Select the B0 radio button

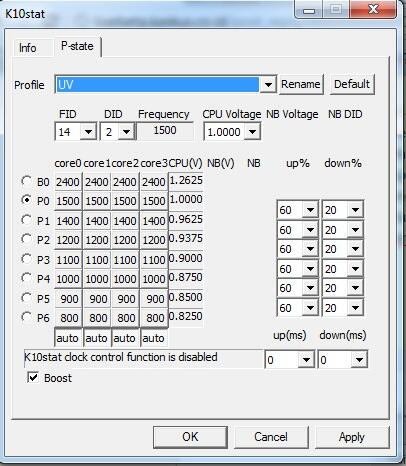click(x=26, y=181)
